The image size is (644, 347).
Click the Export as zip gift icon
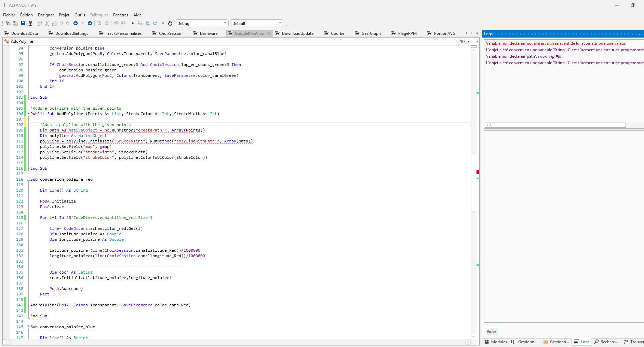coord(30,23)
